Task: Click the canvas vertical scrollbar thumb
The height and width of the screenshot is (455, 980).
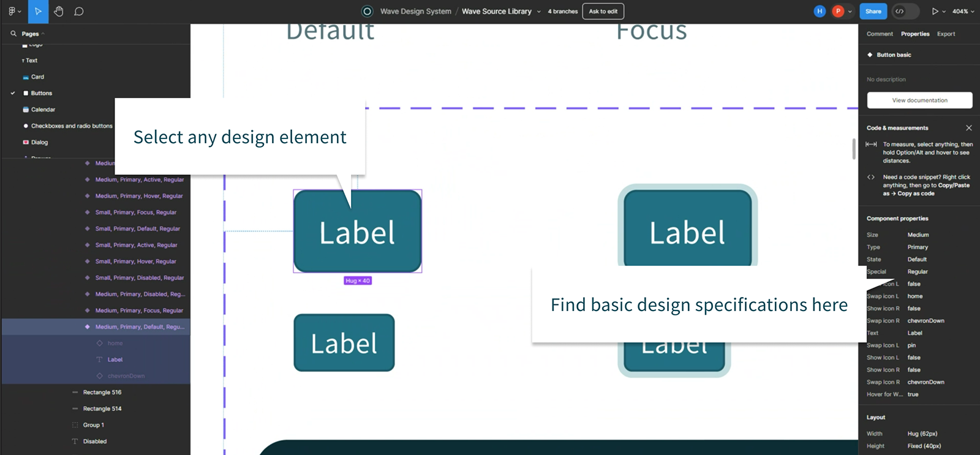Action: pos(854,149)
